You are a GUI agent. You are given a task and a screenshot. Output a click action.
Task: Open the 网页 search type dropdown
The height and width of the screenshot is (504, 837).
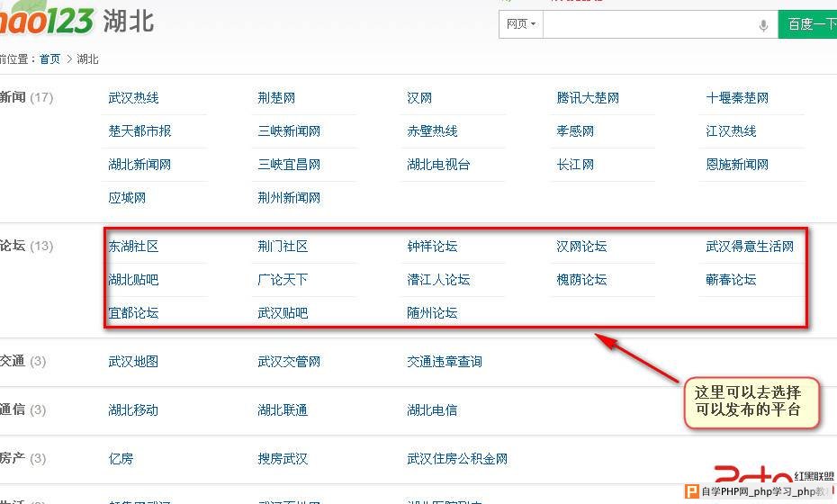[521, 24]
